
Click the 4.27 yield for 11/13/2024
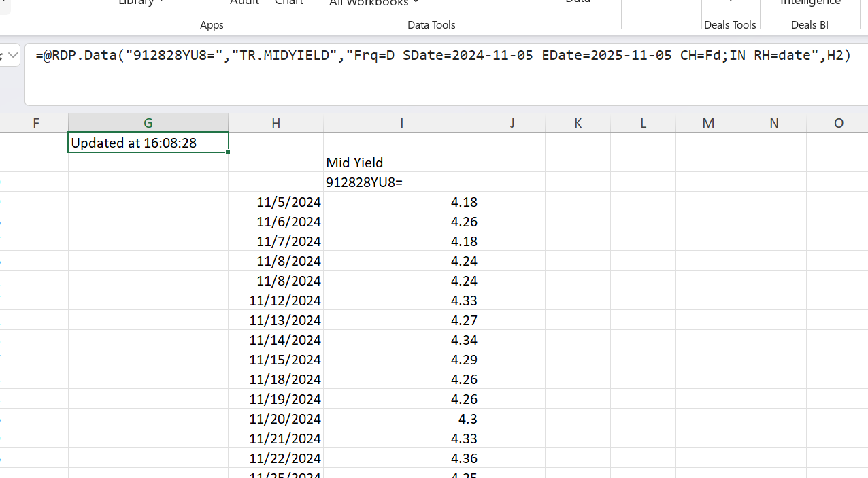(401, 320)
